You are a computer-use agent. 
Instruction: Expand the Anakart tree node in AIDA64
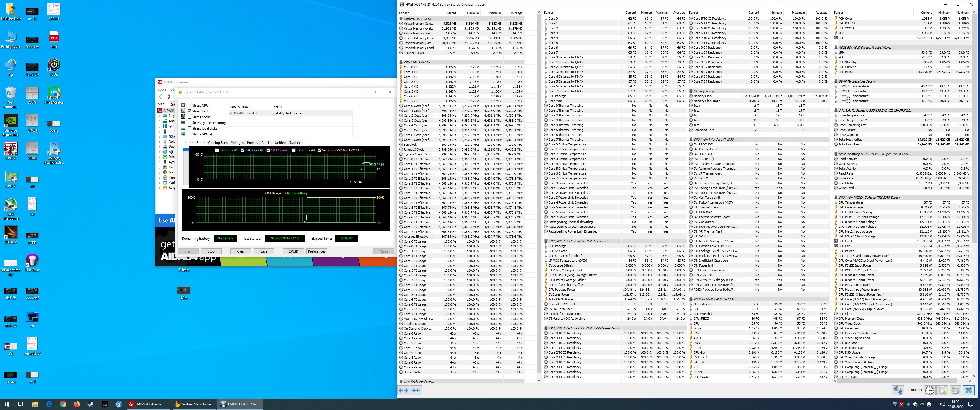point(160,121)
